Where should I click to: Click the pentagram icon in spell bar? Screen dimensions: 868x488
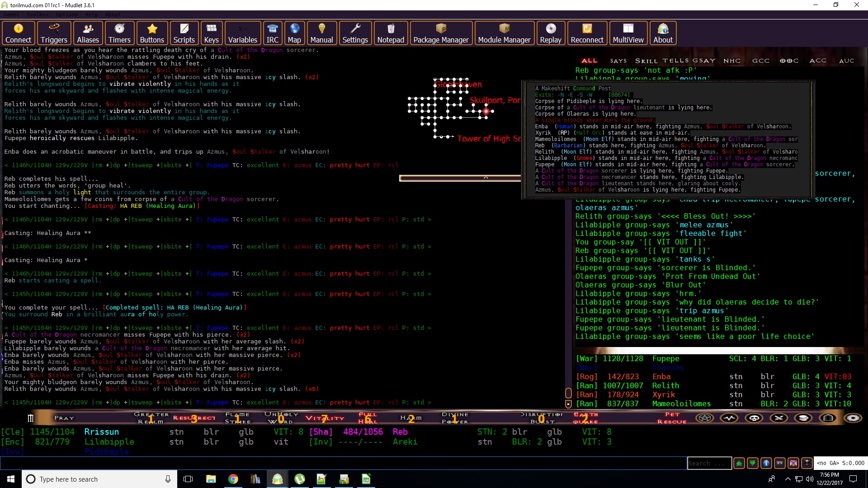(704, 418)
